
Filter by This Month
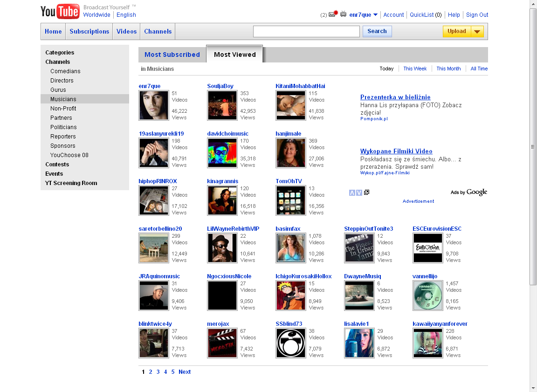[x=448, y=69]
